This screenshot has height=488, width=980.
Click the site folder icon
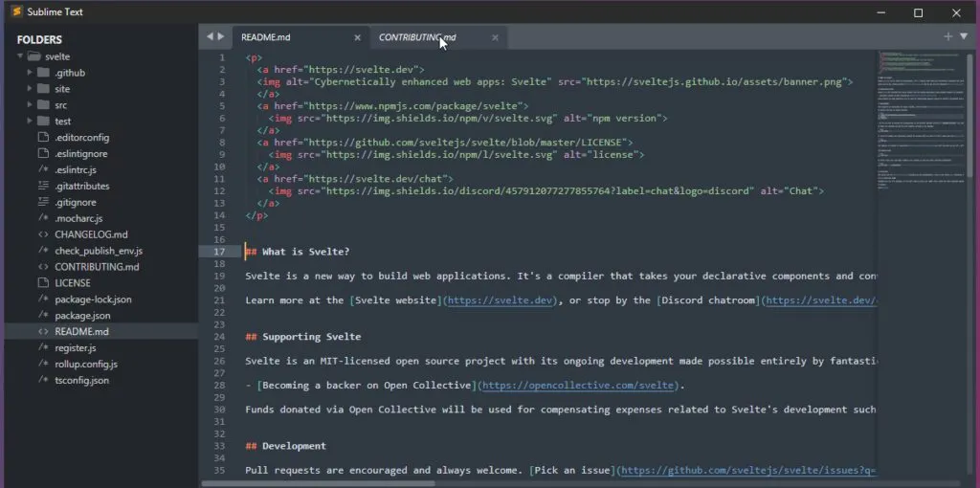coord(43,89)
